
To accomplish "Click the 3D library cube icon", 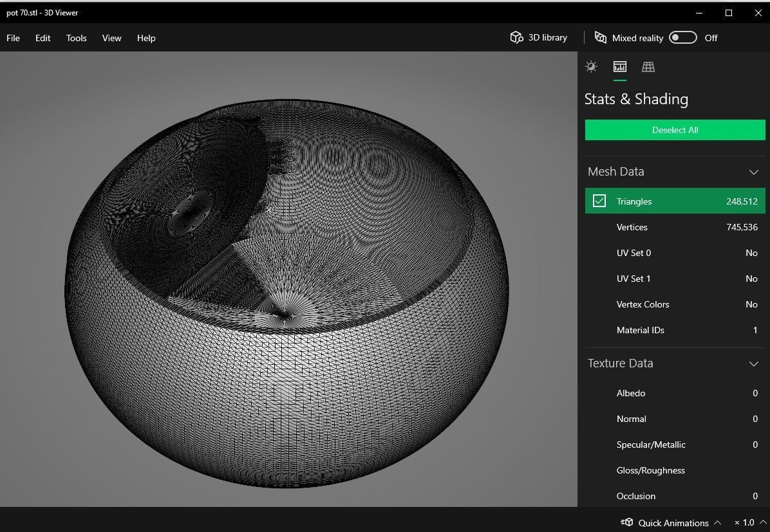I will pyautogui.click(x=516, y=38).
